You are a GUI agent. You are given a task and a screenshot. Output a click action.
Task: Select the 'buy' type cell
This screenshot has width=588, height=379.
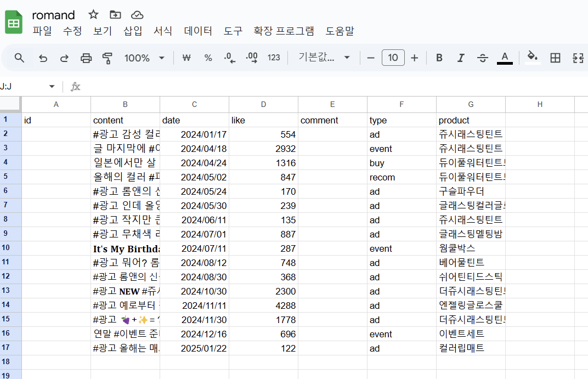pyautogui.click(x=402, y=163)
